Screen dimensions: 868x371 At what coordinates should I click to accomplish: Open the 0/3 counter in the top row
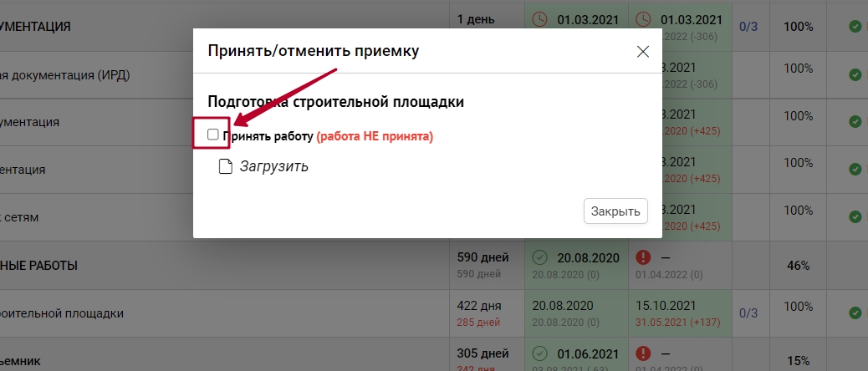[748, 27]
